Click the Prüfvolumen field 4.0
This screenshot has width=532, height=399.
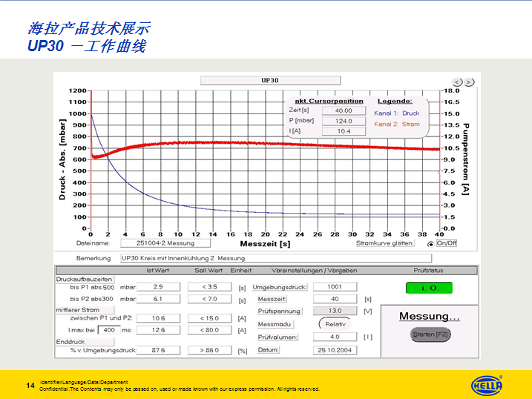click(x=335, y=337)
